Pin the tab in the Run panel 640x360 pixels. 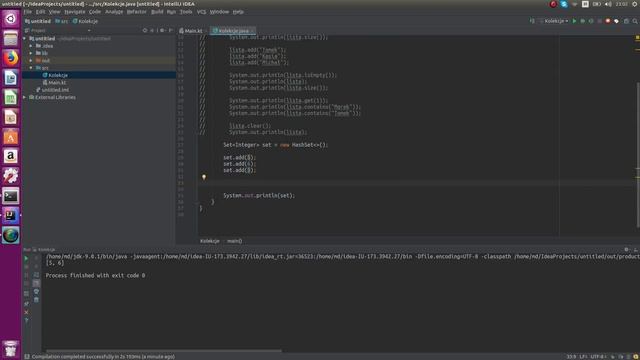point(26,304)
